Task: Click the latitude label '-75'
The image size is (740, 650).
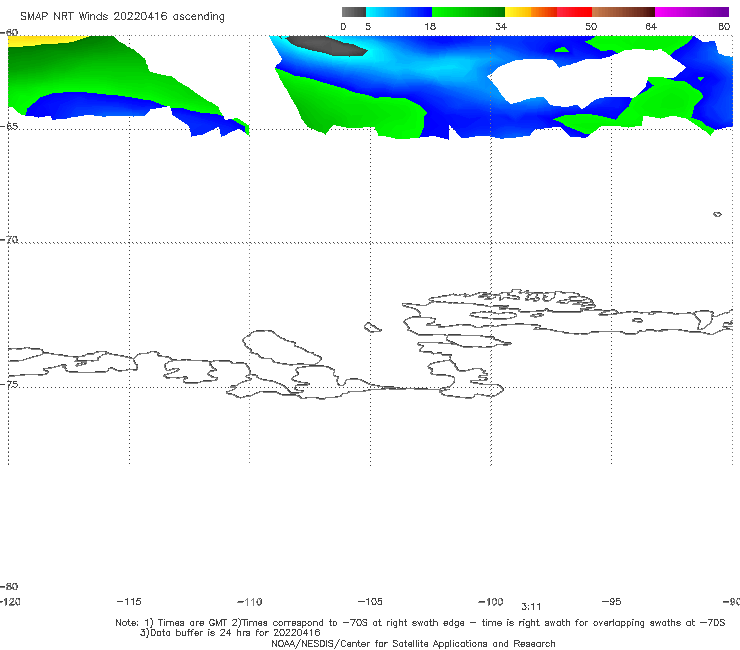Action: 9,384
